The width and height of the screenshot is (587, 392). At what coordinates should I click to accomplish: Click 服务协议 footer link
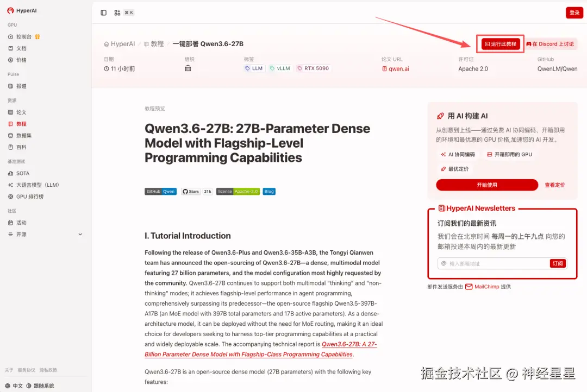[x=26, y=370]
